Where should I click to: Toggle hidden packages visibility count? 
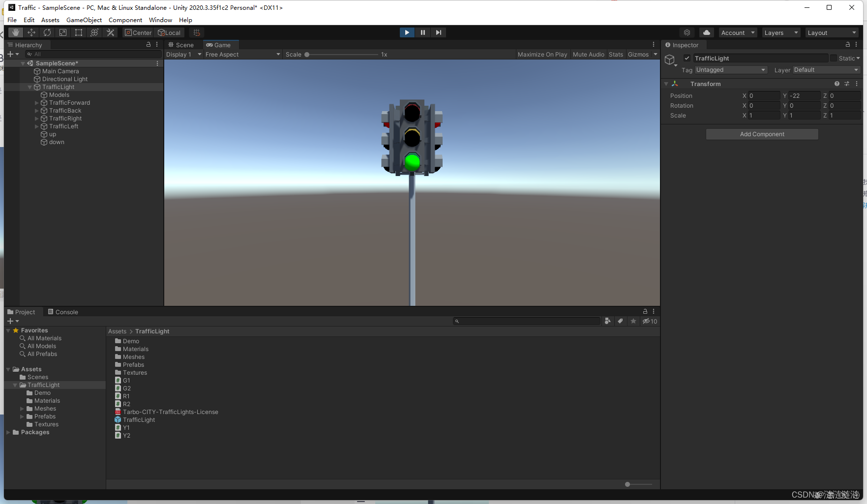tap(650, 321)
